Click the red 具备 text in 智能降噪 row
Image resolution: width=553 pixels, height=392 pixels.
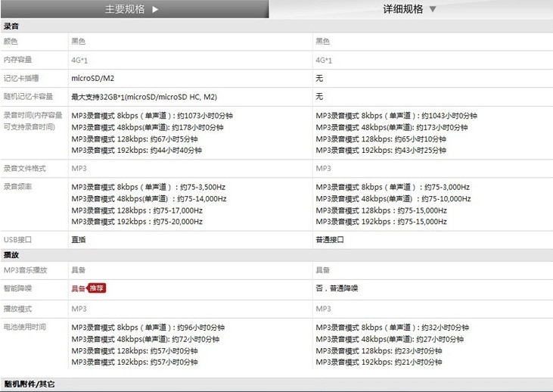click(x=78, y=288)
